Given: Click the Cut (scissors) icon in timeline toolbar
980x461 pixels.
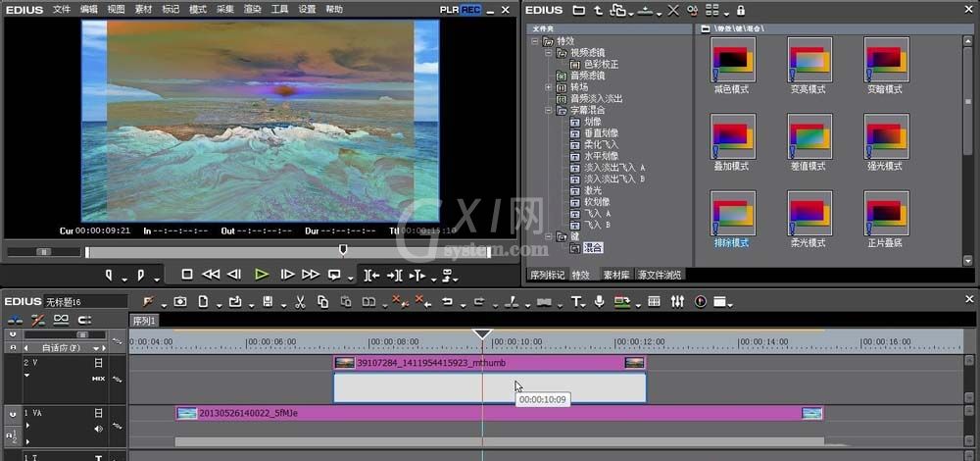Looking at the screenshot, I should tap(299, 302).
